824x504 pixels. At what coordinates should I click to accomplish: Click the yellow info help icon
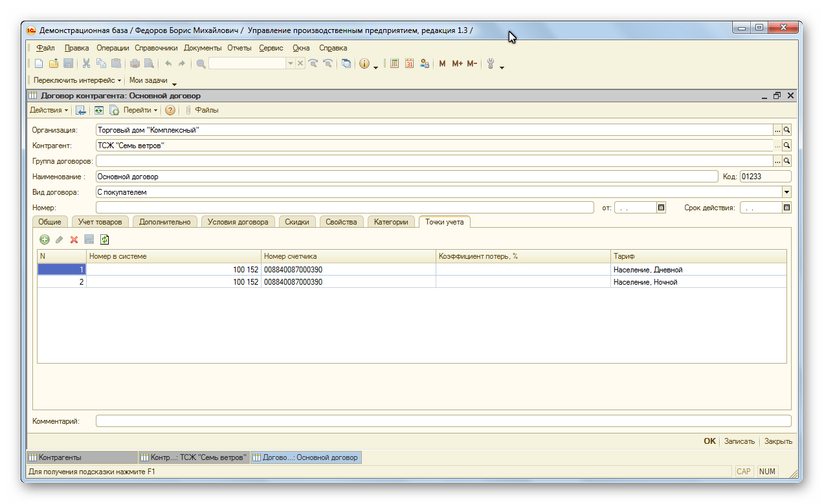[x=364, y=63]
